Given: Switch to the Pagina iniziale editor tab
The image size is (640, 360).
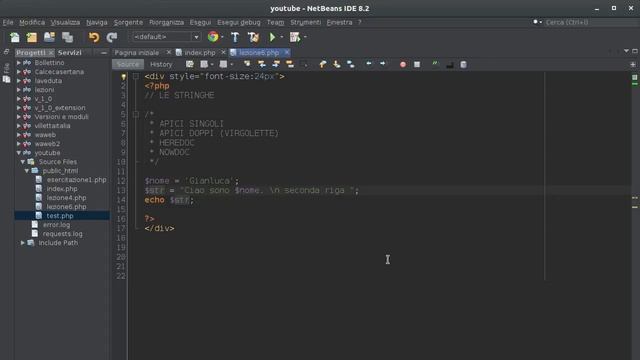Looking at the screenshot, I should click(x=137, y=53).
